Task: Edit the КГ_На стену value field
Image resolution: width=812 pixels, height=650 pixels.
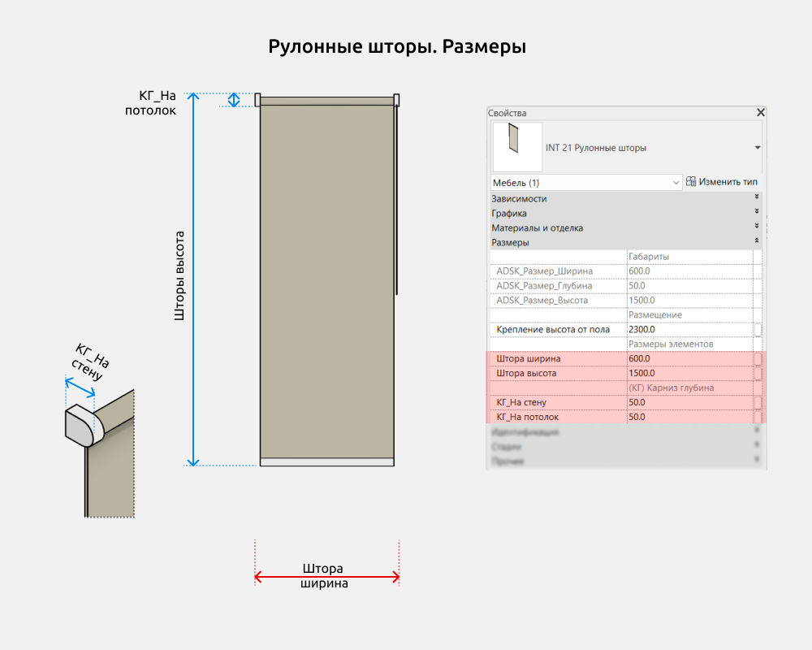Action: pos(689,401)
